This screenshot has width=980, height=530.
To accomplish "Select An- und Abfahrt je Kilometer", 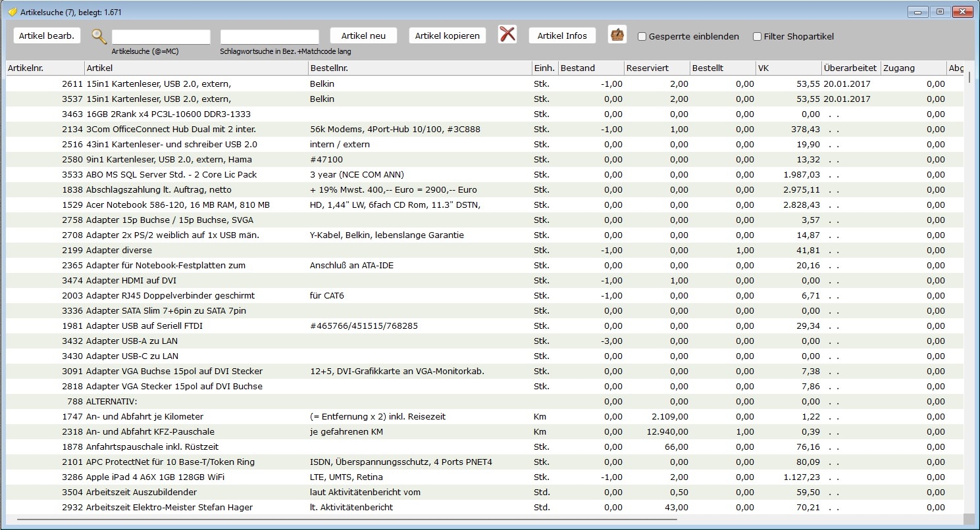I will [x=485, y=416].
